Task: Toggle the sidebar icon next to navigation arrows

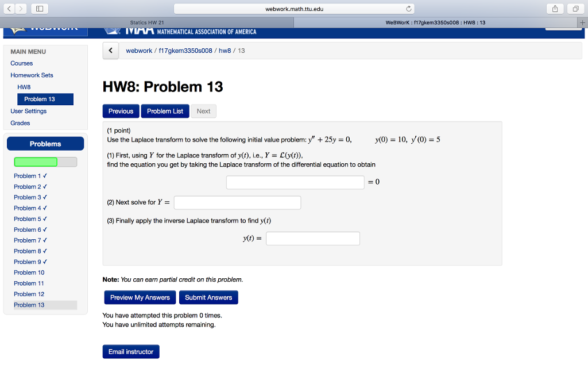Action: point(40,9)
